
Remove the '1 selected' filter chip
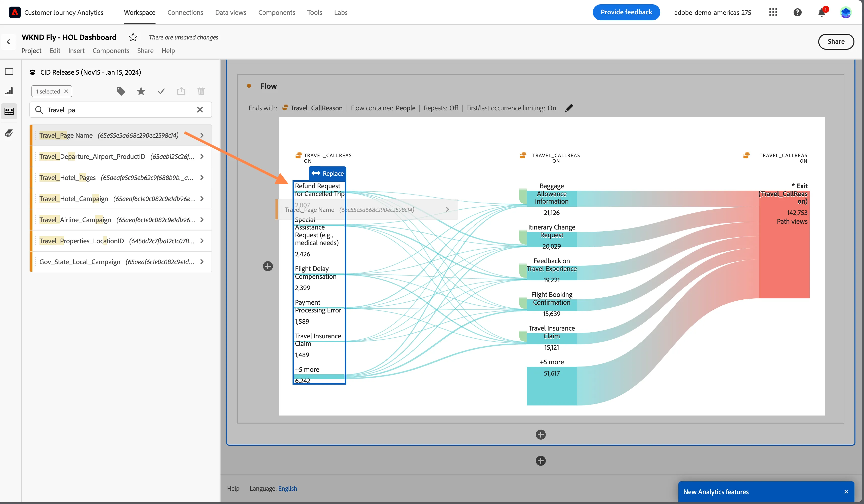[x=66, y=91]
